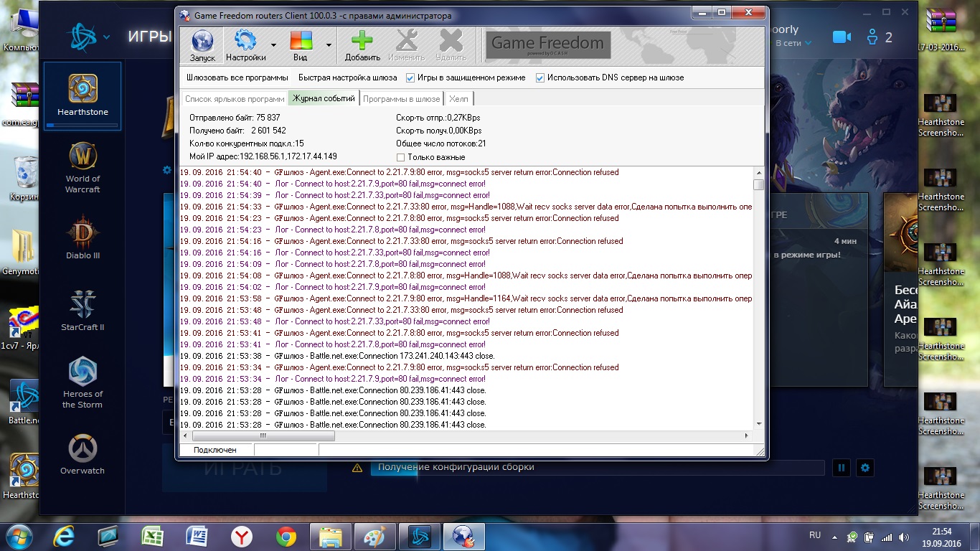Click Быстрая настройка шлюза button
The width and height of the screenshot is (980, 551).
347,77
